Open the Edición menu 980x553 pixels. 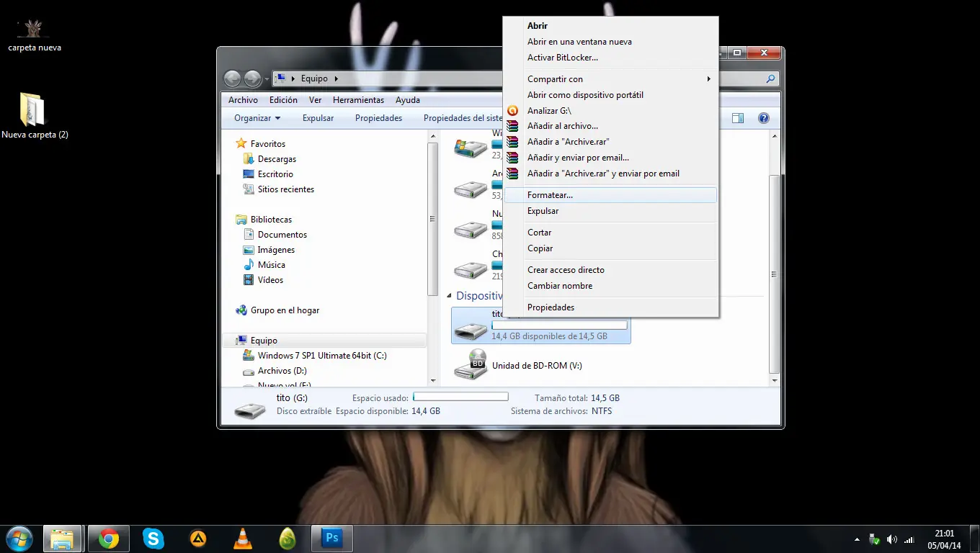click(x=283, y=100)
